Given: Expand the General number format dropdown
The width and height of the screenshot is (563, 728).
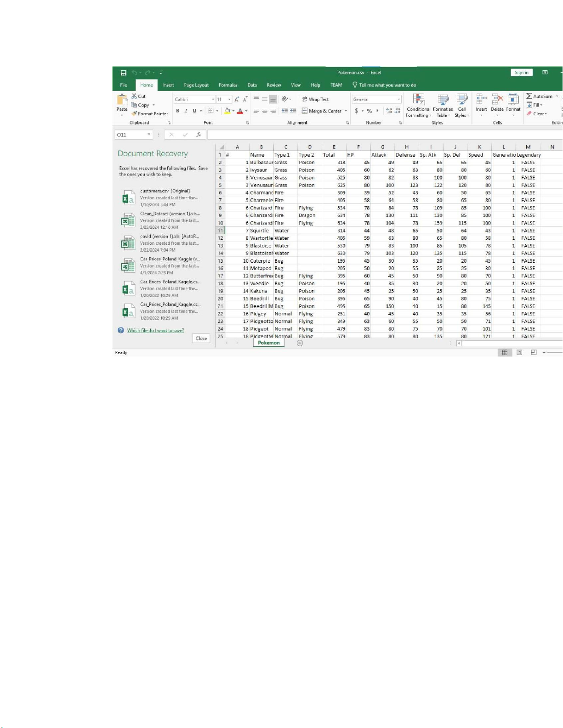Looking at the screenshot, I should point(398,99).
